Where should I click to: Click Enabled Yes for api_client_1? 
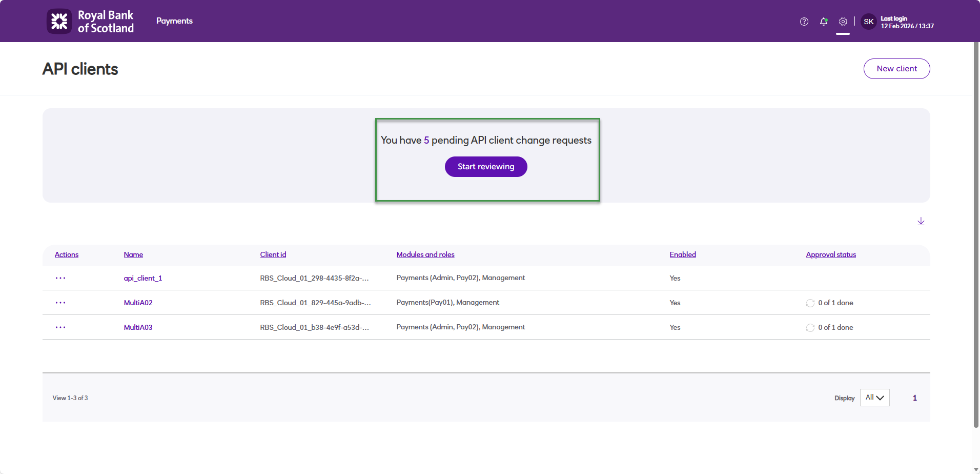(675, 278)
